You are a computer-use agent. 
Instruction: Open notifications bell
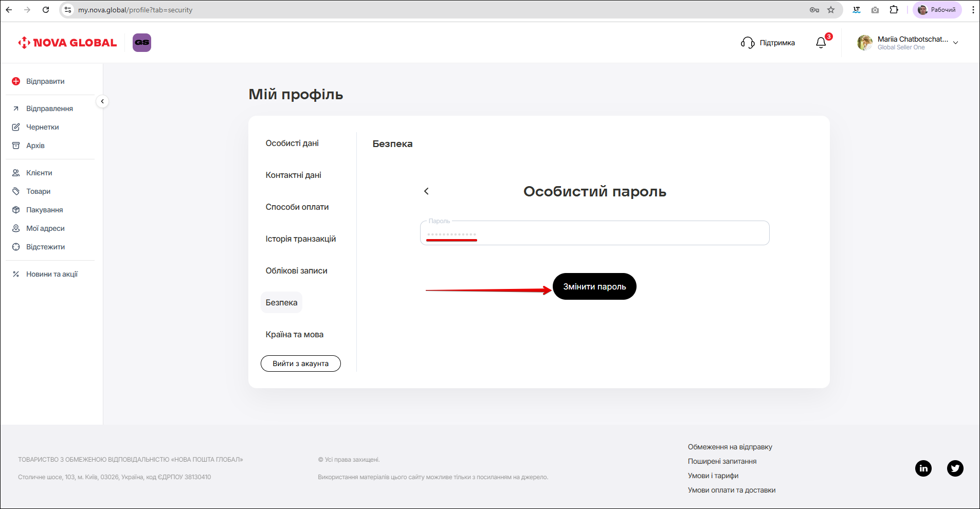(821, 43)
